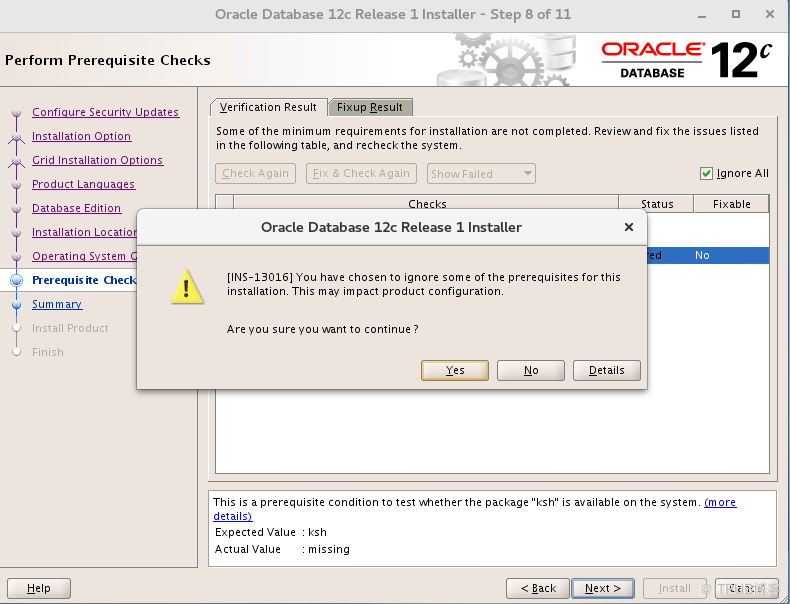Click the Finish step label

48,352
